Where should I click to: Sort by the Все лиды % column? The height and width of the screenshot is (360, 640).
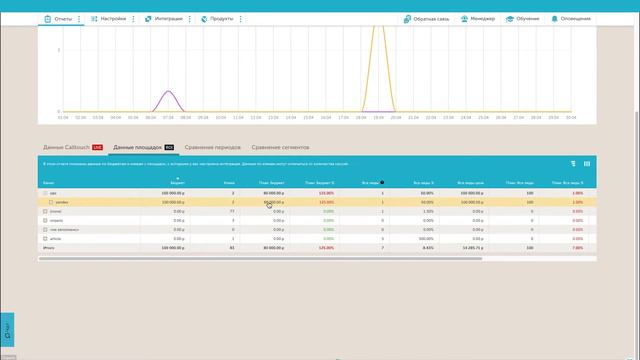click(423, 183)
